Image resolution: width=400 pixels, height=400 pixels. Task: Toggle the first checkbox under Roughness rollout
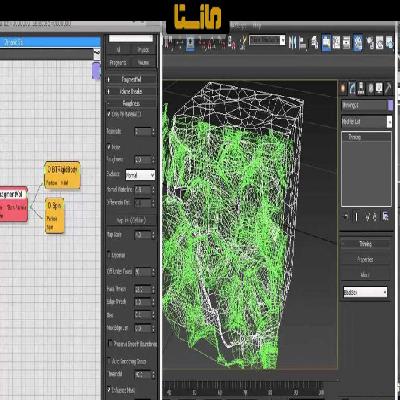click(109, 114)
